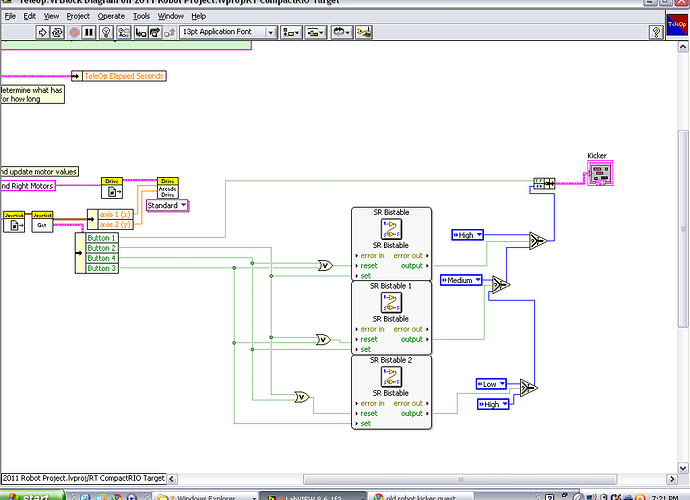690x500 pixels.
Task: Click the Abort Execution button
Action: coord(74,32)
